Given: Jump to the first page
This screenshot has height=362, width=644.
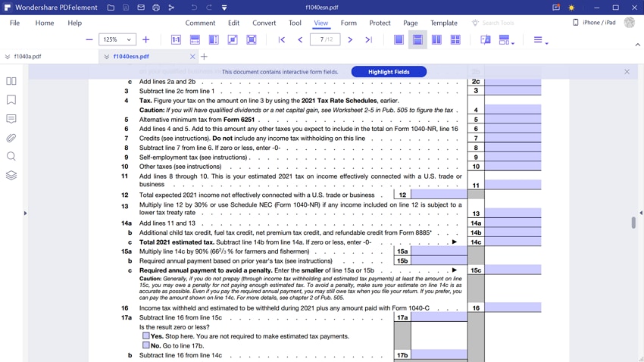Looking at the screenshot, I should point(281,40).
